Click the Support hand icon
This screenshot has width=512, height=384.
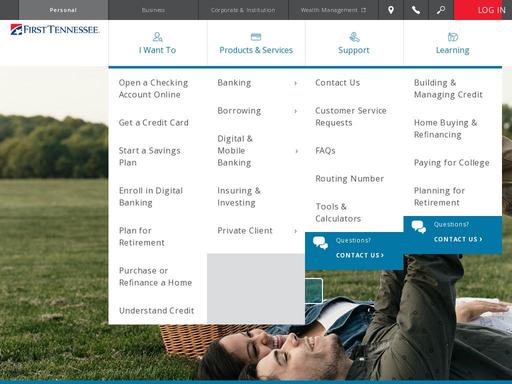(354, 37)
